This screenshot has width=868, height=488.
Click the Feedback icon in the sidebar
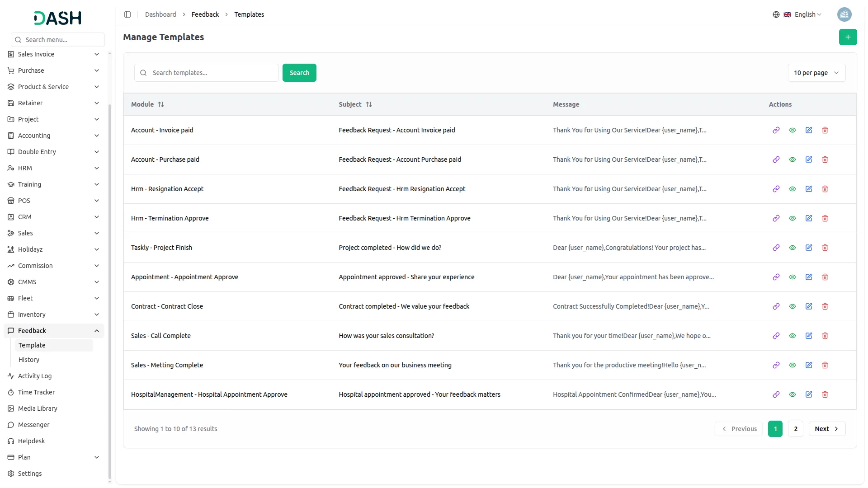coord(10,330)
